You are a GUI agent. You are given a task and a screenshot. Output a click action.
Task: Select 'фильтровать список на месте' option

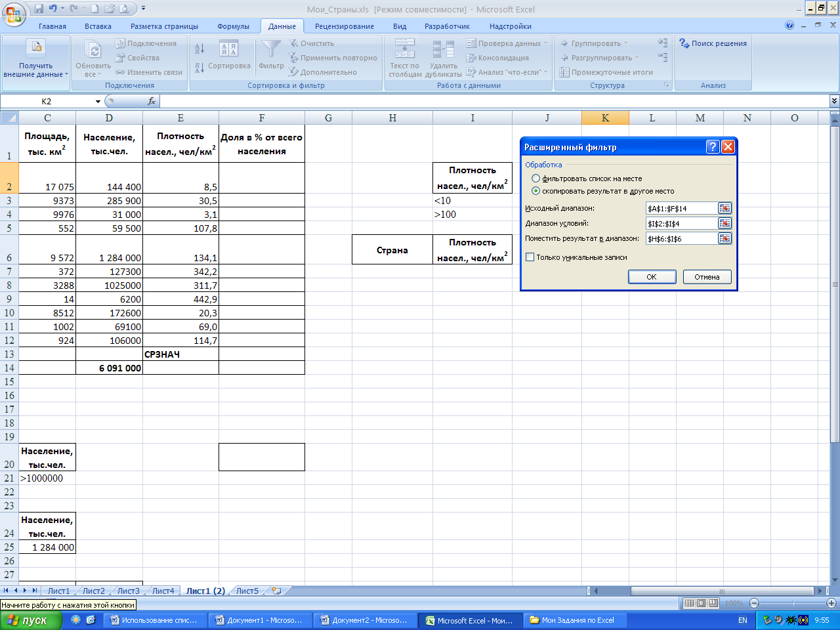click(586, 178)
